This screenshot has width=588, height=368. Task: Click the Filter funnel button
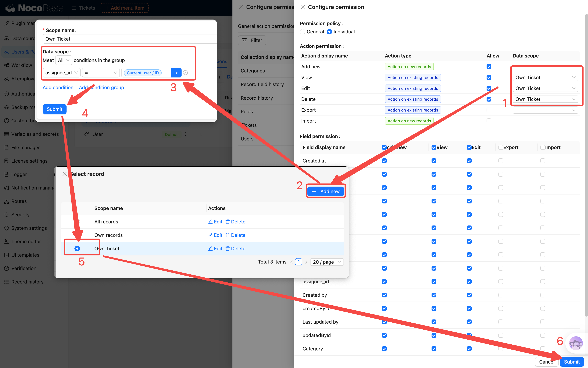pyautogui.click(x=252, y=40)
